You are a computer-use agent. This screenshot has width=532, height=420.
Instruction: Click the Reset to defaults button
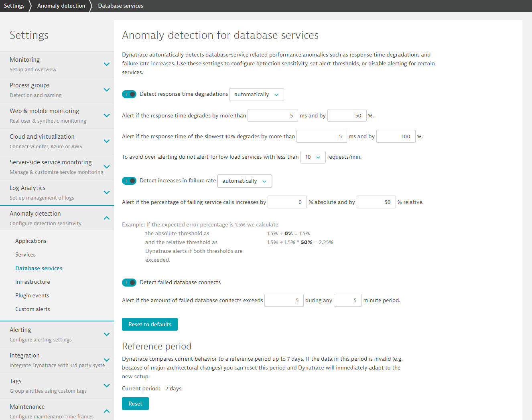coord(150,324)
